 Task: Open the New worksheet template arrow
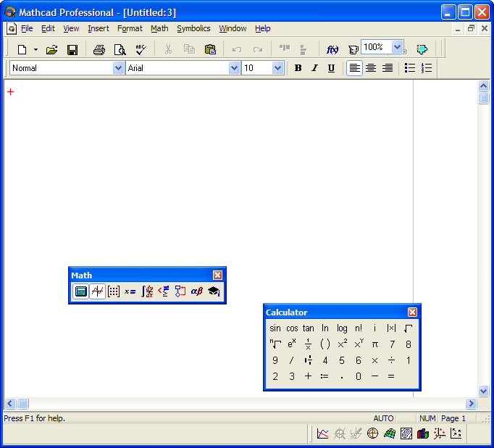click(x=35, y=49)
